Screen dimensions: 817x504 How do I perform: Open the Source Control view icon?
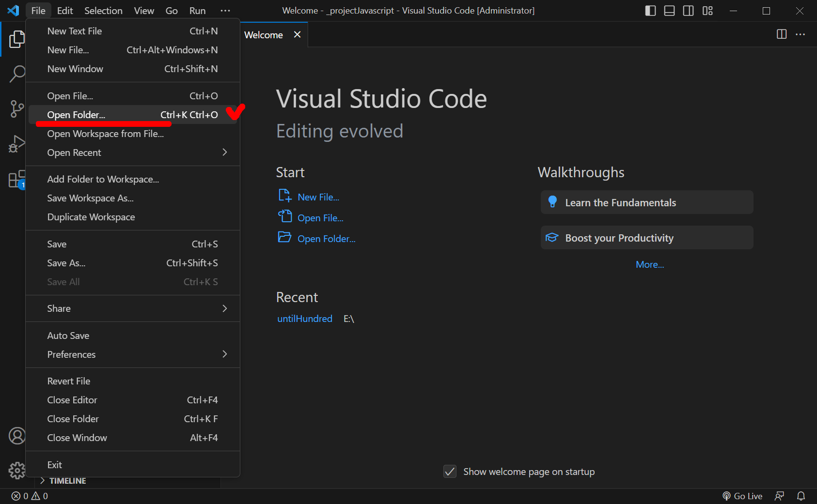coord(17,109)
